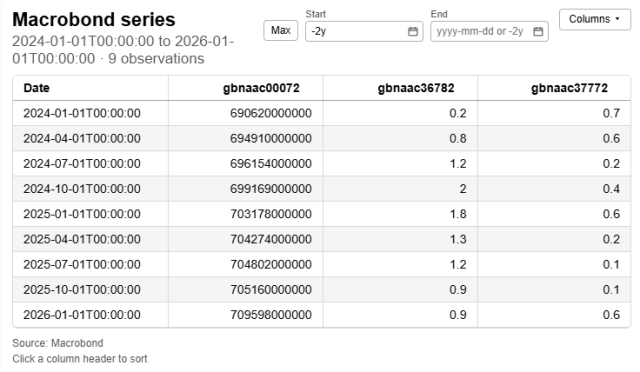This screenshot has height=372, width=640.
Task: Select the 2024-01-01T00:00:00 date cell
Action: pyautogui.click(x=82, y=113)
